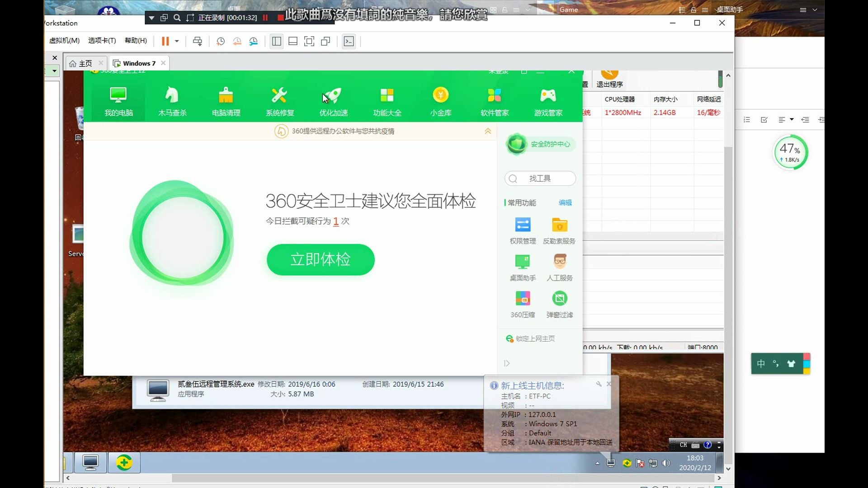This screenshot has width=868, height=488.
Task: Click 退出程序 in remote manager window
Action: pyautogui.click(x=609, y=80)
